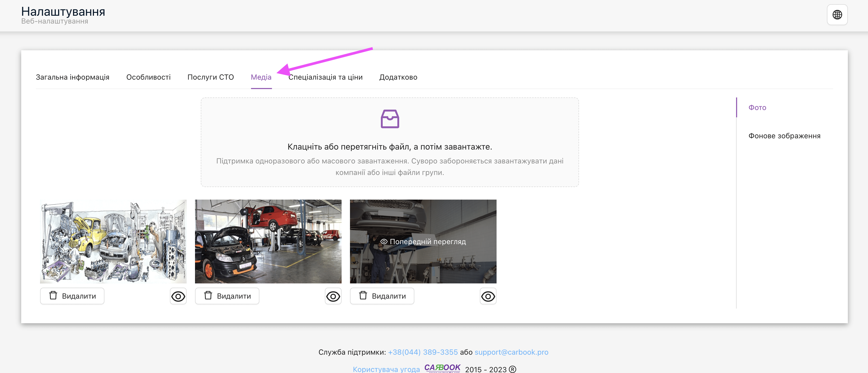868x373 pixels.
Task: Delete the black Renault photo via Видалити
Action: [x=227, y=296]
